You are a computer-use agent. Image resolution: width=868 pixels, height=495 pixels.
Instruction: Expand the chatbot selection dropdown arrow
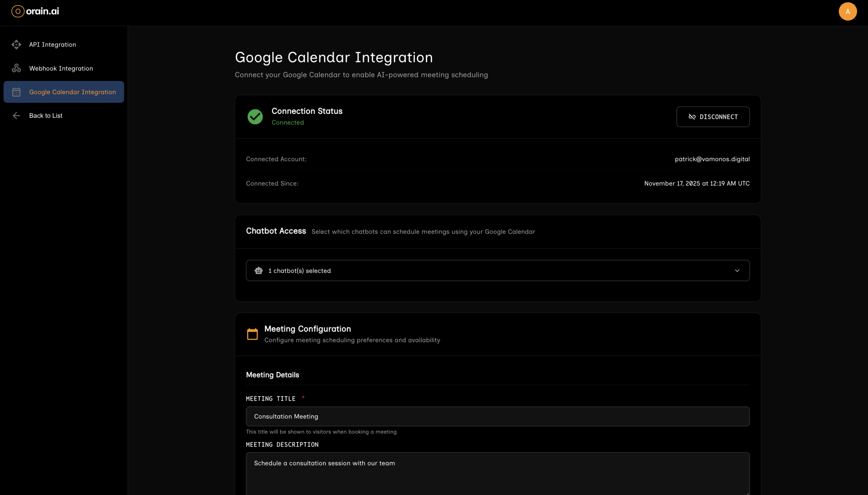click(737, 271)
